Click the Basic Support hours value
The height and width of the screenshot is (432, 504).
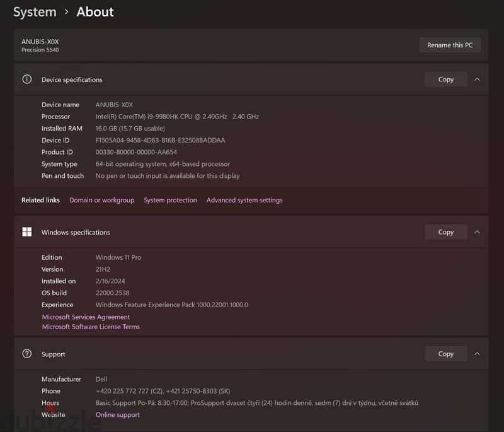(x=257, y=403)
